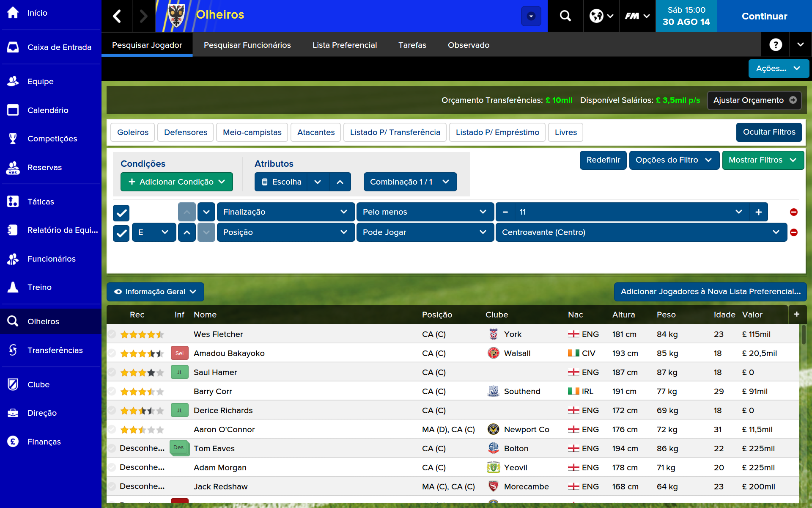Switch to Pesquisar Funcionários tab
This screenshot has width=812, height=508.
[247, 45]
